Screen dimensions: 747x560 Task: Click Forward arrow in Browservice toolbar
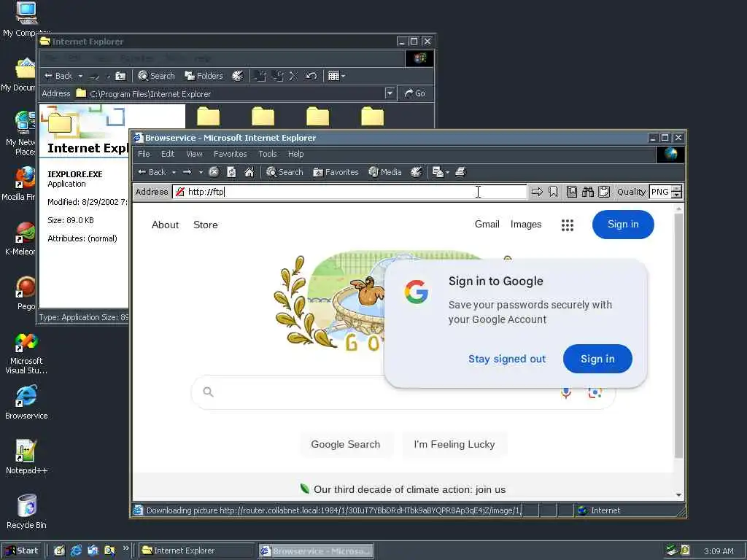point(187,172)
